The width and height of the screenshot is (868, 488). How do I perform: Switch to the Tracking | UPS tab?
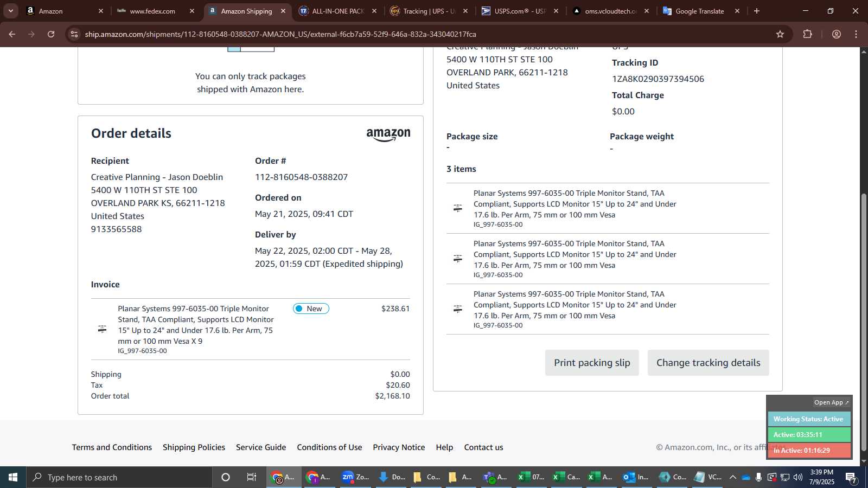[x=430, y=11]
